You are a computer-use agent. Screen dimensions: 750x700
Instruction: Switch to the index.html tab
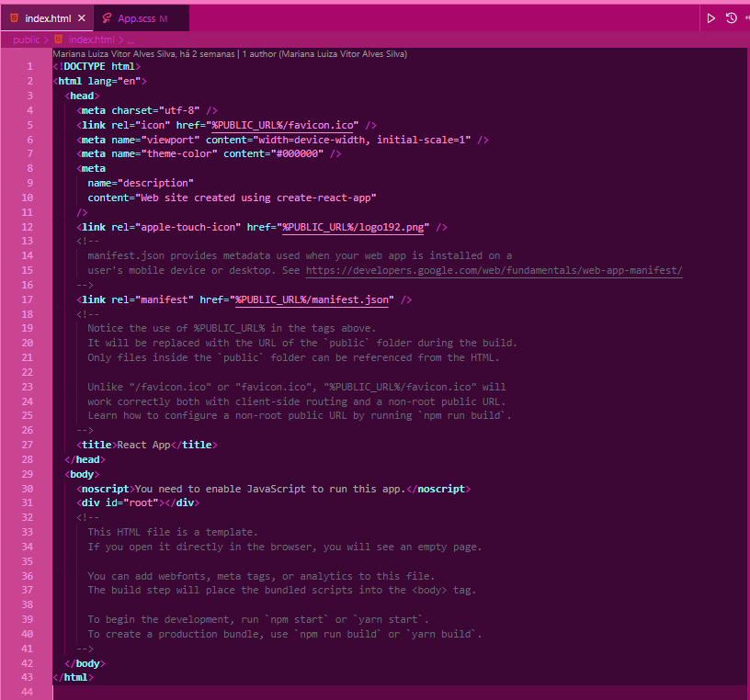[48, 18]
